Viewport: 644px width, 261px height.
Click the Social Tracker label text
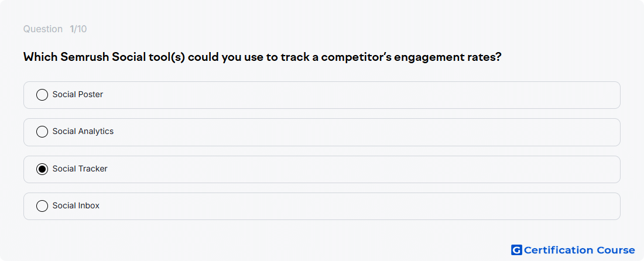tap(80, 169)
